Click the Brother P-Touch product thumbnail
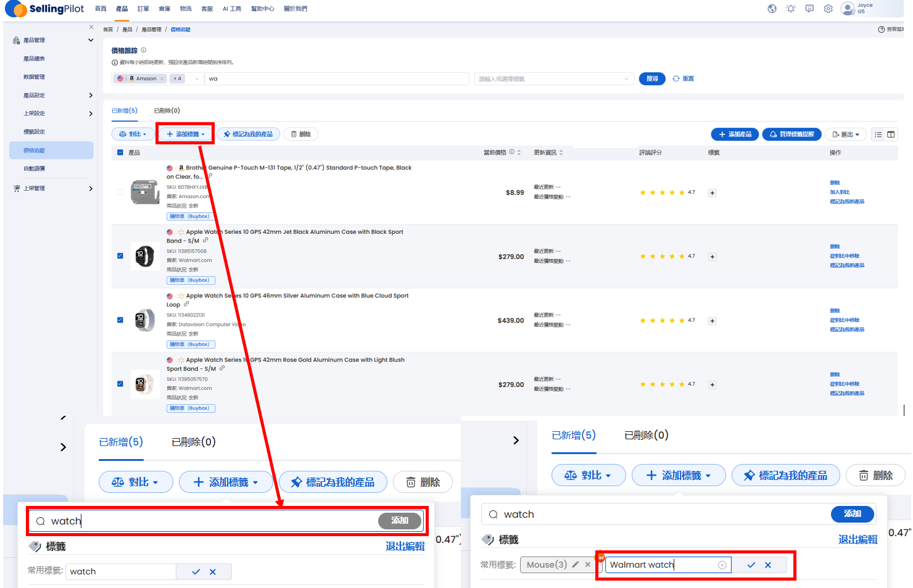 [x=145, y=192]
